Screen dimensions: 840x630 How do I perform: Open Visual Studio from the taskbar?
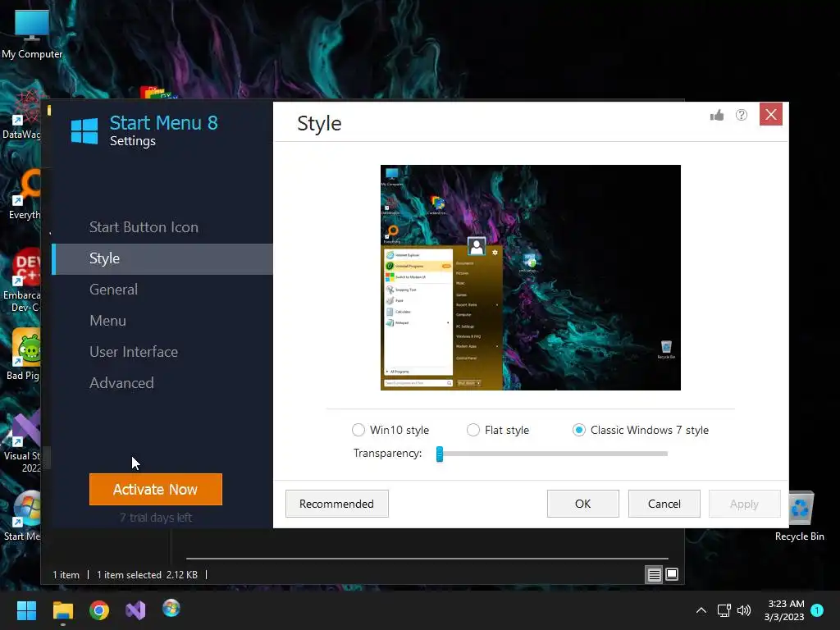click(x=135, y=610)
